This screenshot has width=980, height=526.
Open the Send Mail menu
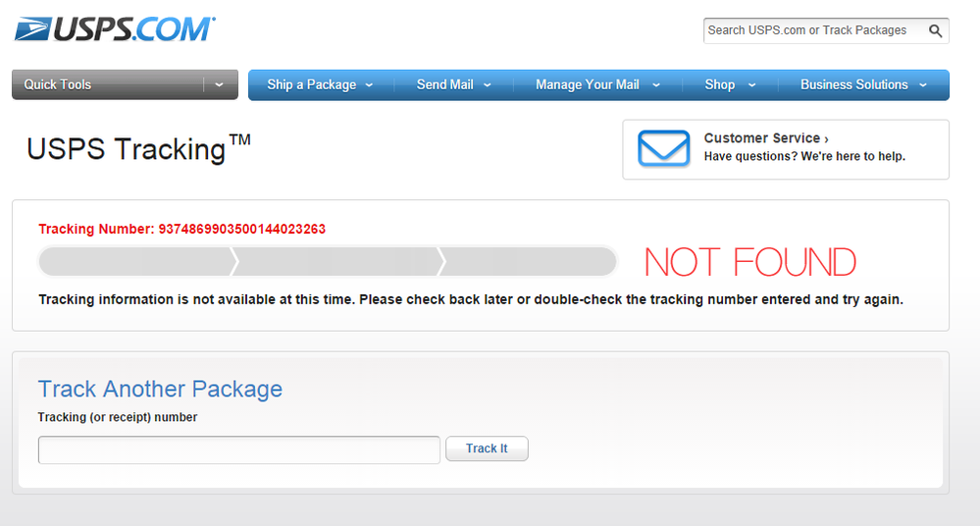(445, 84)
